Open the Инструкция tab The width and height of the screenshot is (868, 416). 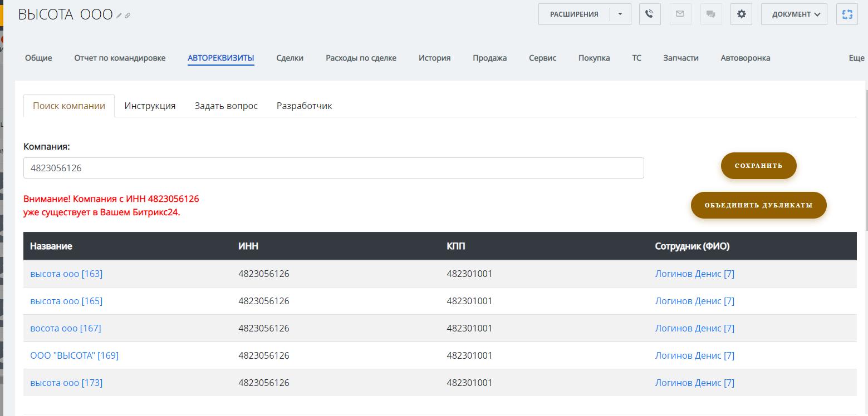[150, 106]
